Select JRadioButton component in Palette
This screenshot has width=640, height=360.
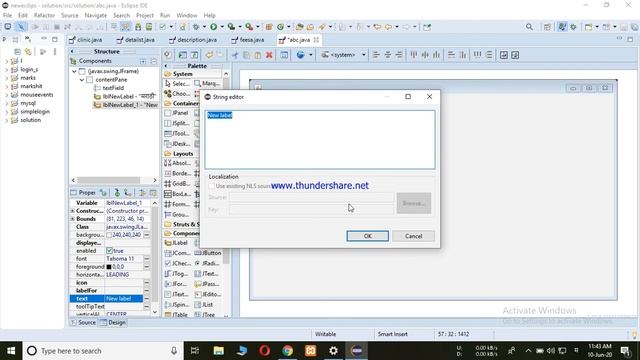coord(208,263)
